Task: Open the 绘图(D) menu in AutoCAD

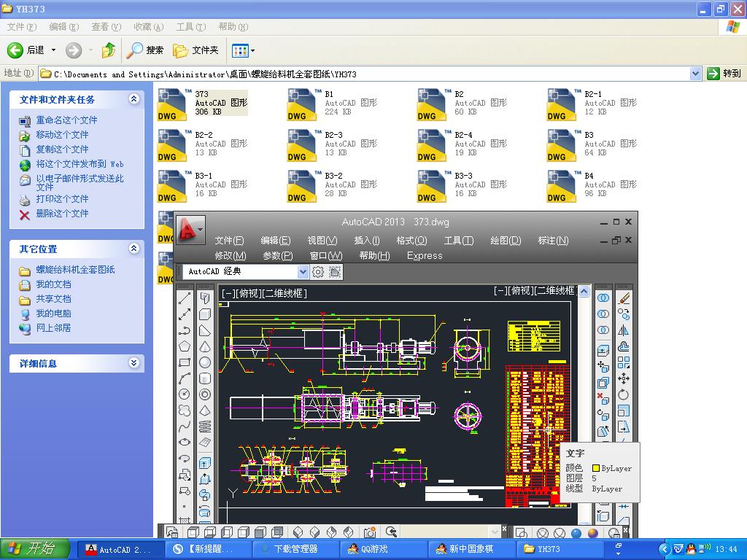Action: pyautogui.click(x=506, y=241)
